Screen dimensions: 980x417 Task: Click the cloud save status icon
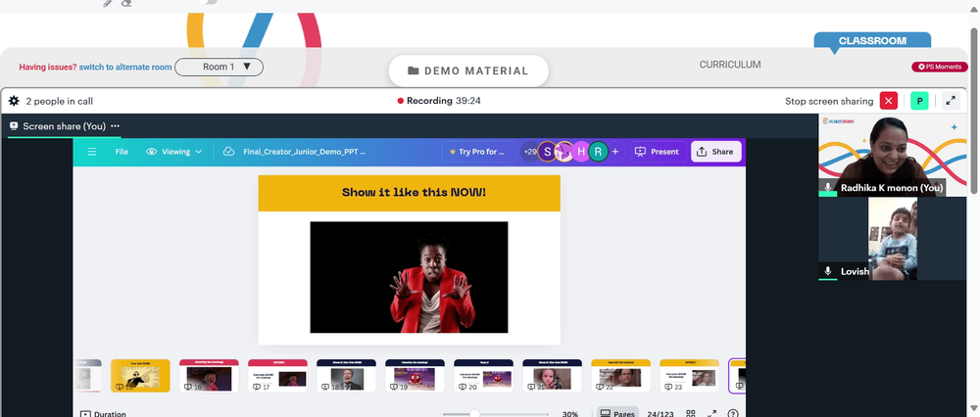[228, 152]
